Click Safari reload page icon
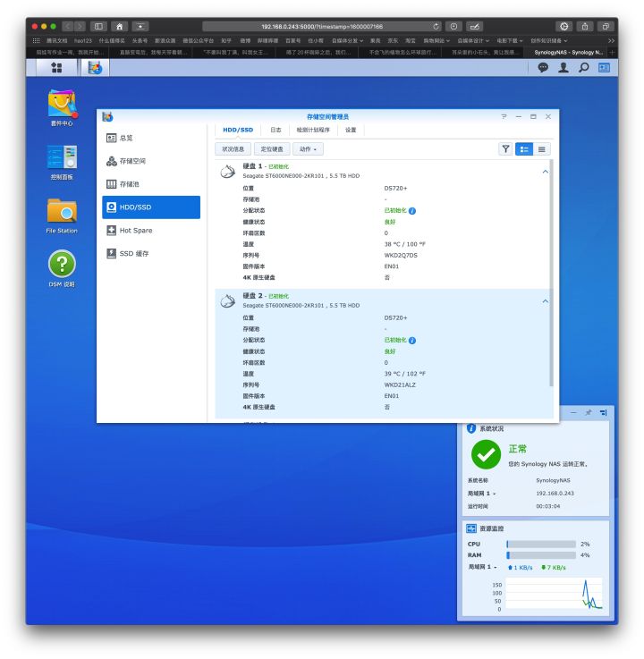644x659 pixels. click(436, 26)
